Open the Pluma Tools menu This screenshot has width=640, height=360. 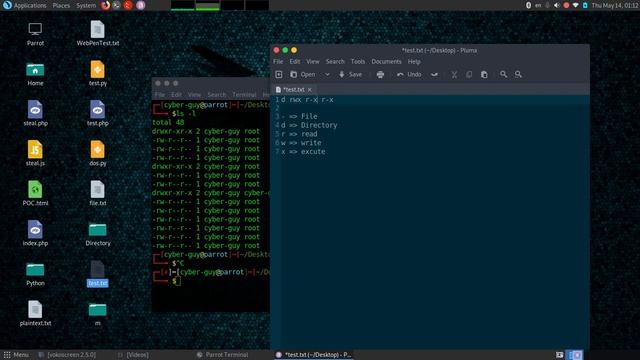point(358,62)
